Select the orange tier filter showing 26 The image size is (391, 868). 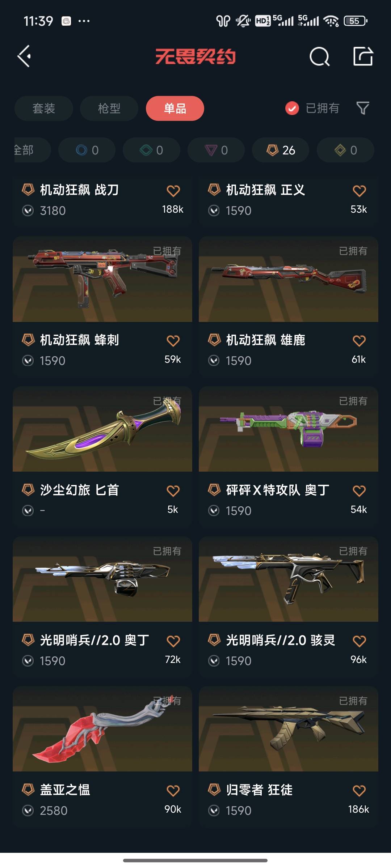tap(281, 150)
